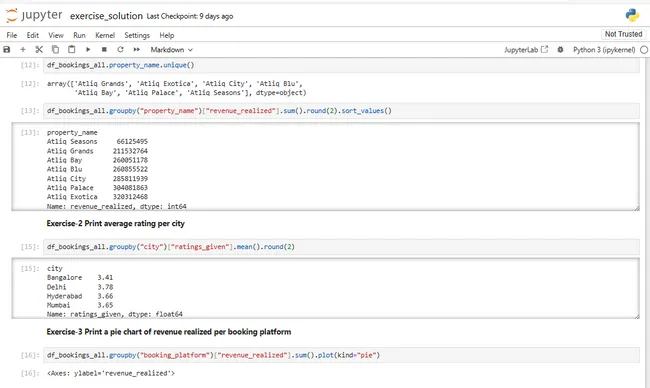This screenshot has width=650, height=388.
Task: Click the Delhi 3.78 rating row
Action: (x=80, y=287)
